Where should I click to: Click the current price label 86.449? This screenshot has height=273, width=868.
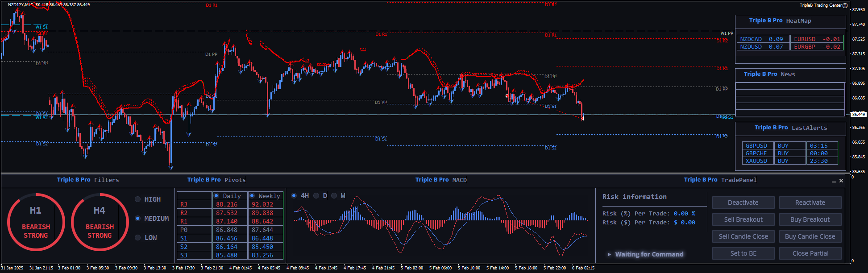coord(858,114)
